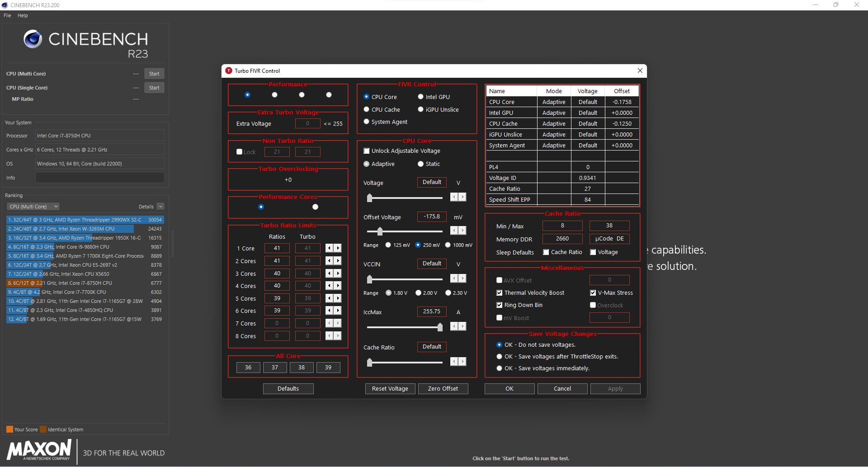Click the Voltage slider right arrow button
Screen dimensions: 868x467
(462, 197)
